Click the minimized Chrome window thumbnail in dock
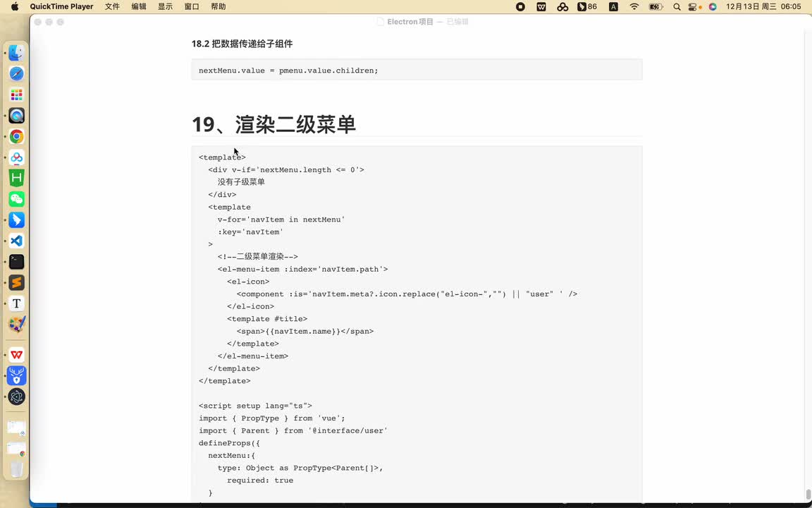 [x=17, y=449]
